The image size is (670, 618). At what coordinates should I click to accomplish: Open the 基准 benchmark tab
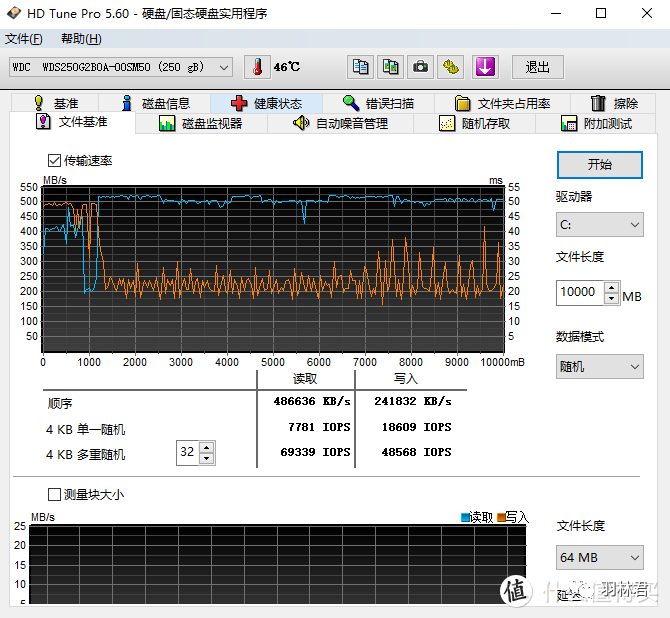point(56,103)
